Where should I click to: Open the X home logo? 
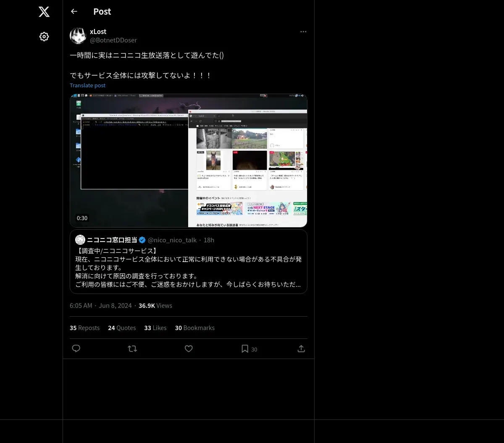(x=44, y=12)
